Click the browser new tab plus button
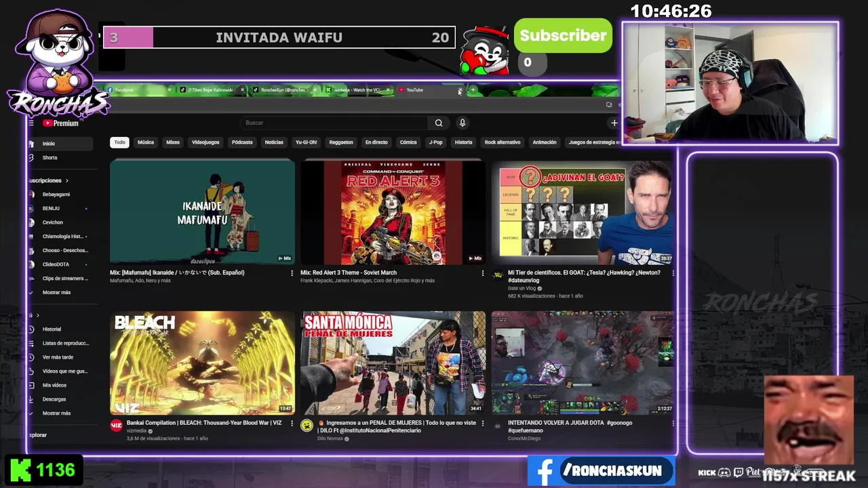The width and height of the screenshot is (868, 488). pyautogui.click(x=473, y=89)
